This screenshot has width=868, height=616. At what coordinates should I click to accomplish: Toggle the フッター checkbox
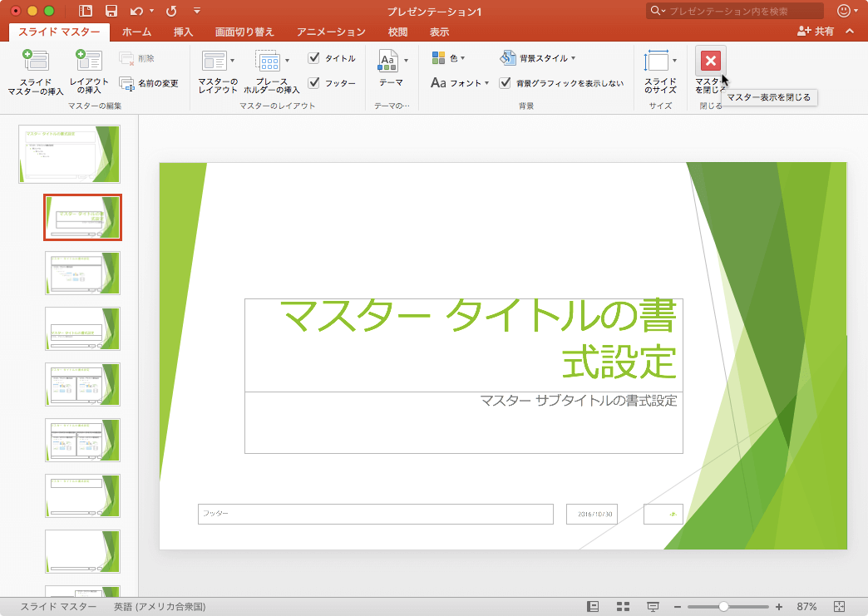(313, 83)
